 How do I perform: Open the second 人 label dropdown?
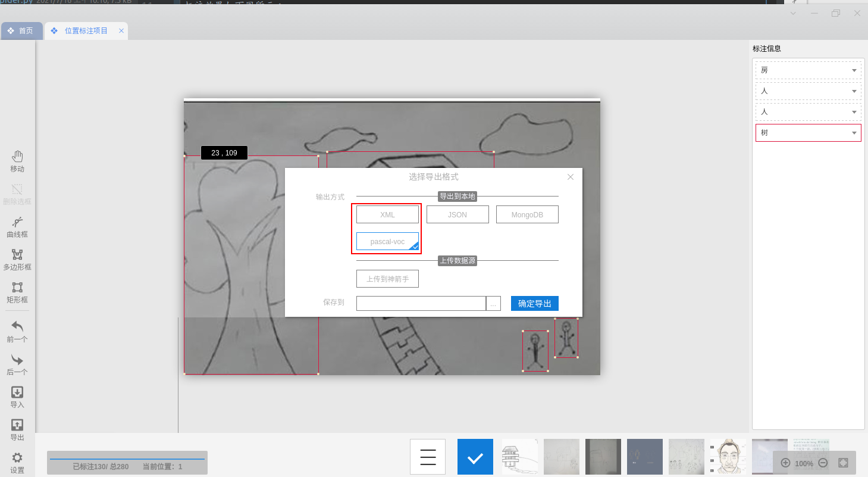(809, 112)
